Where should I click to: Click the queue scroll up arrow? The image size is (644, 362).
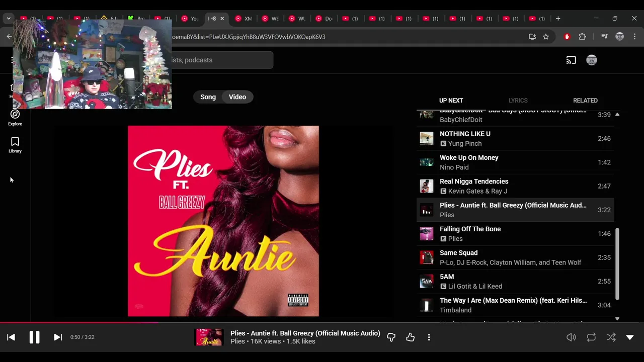[x=617, y=115]
